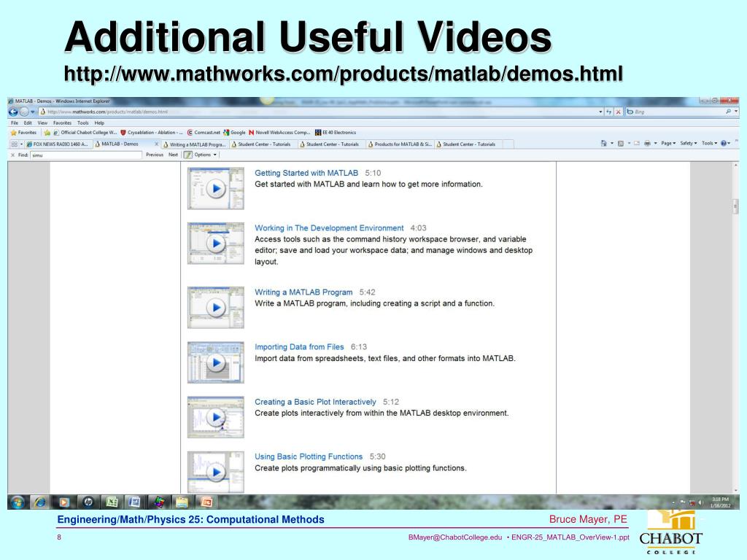Open the Edit menu
This screenshot has width=747, height=560.
coord(28,122)
